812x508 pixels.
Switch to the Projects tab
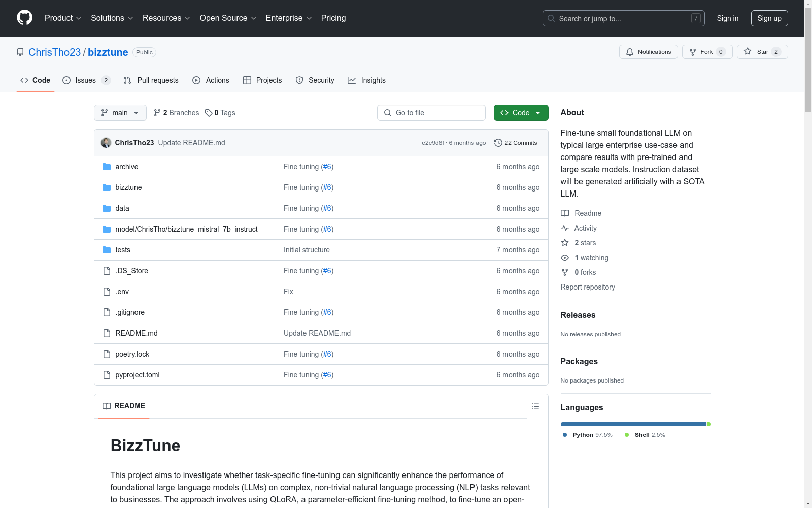[262, 80]
